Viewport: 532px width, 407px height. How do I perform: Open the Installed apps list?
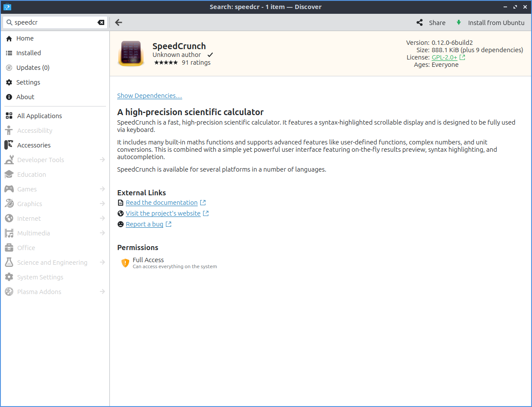[28, 53]
